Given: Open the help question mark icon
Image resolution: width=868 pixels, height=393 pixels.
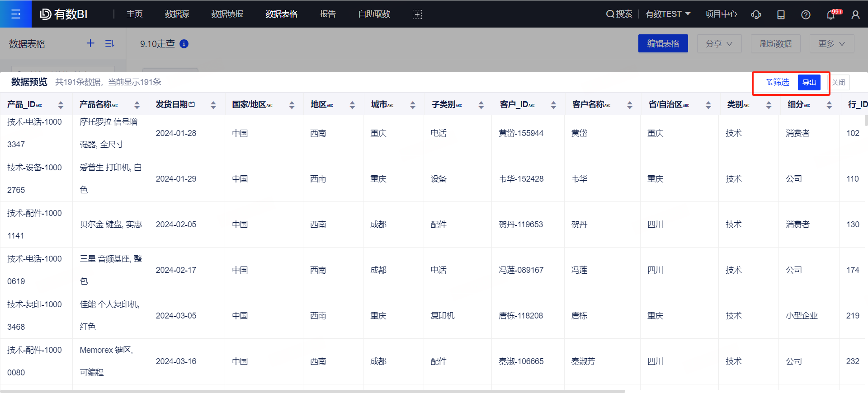Looking at the screenshot, I should click(806, 15).
